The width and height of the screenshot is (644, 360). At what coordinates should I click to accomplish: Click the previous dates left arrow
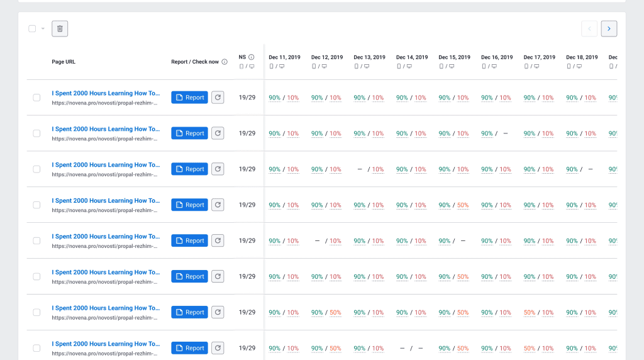pos(589,28)
